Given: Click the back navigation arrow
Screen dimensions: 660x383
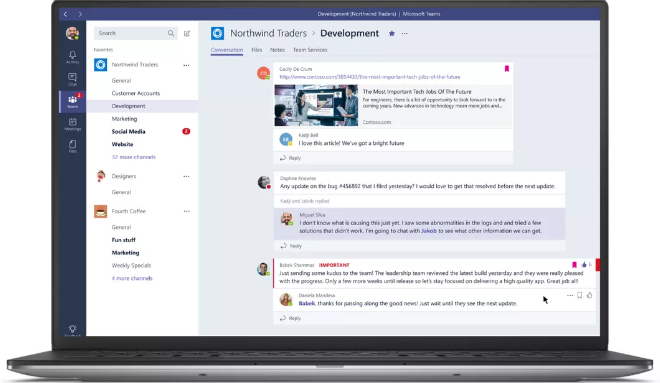Looking at the screenshot, I should point(66,14).
